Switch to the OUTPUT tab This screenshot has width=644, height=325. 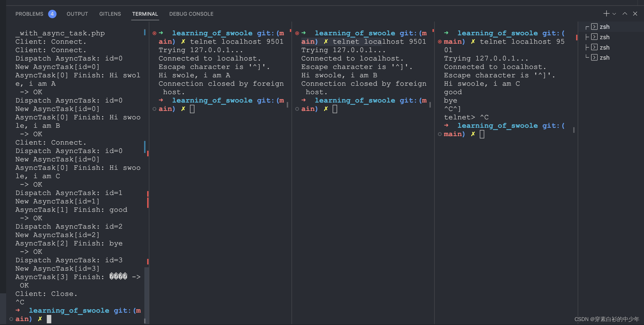[x=77, y=14]
